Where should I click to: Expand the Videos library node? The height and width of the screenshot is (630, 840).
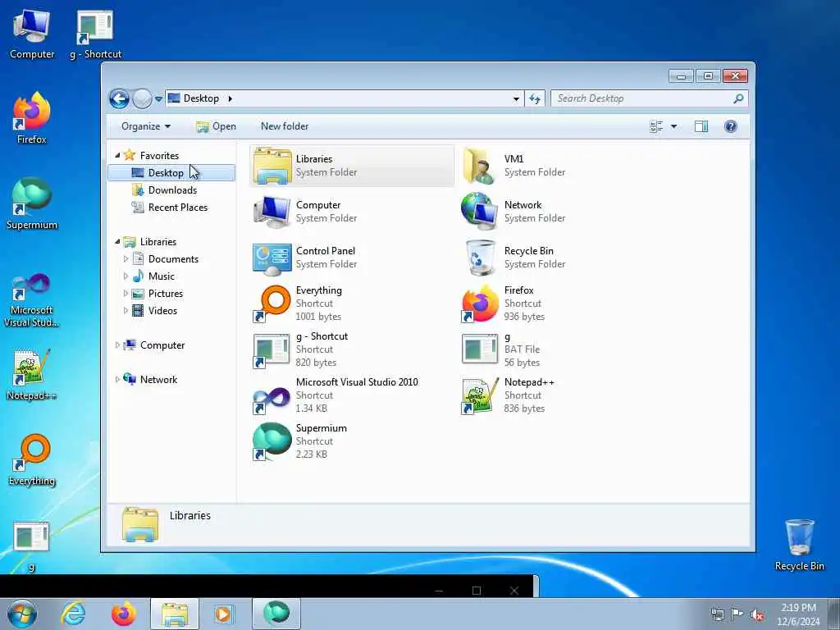click(126, 311)
